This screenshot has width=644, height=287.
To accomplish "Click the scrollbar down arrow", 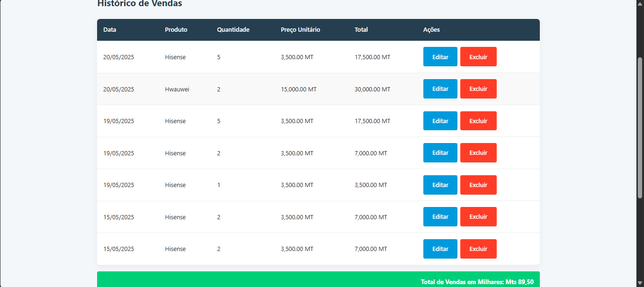I will 640,283.
